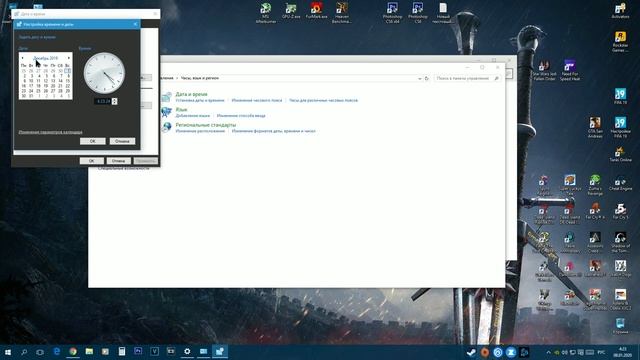
Task: Click the search magnifier icon in Control Panel
Action: click(497, 78)
